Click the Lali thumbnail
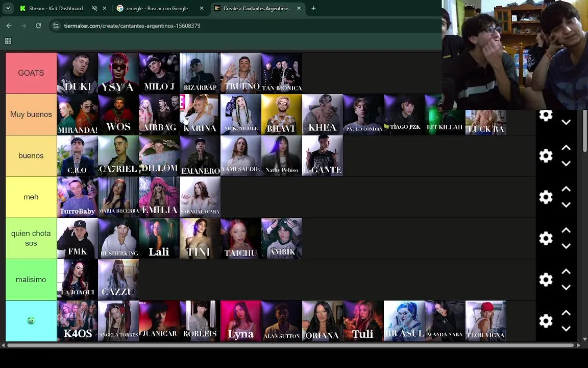Viewport: 588px width, 368px height. point(159,238)
